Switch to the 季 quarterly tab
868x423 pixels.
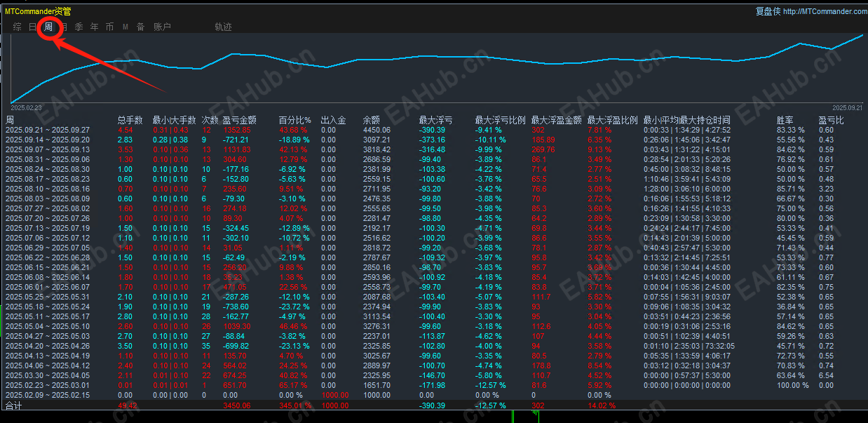tap(79, 27)
